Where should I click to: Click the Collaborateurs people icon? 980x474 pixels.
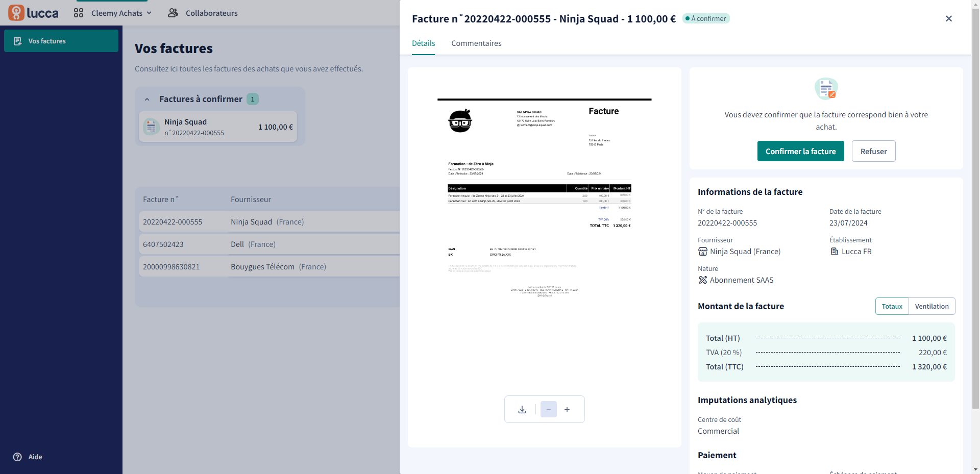point(173,13)
